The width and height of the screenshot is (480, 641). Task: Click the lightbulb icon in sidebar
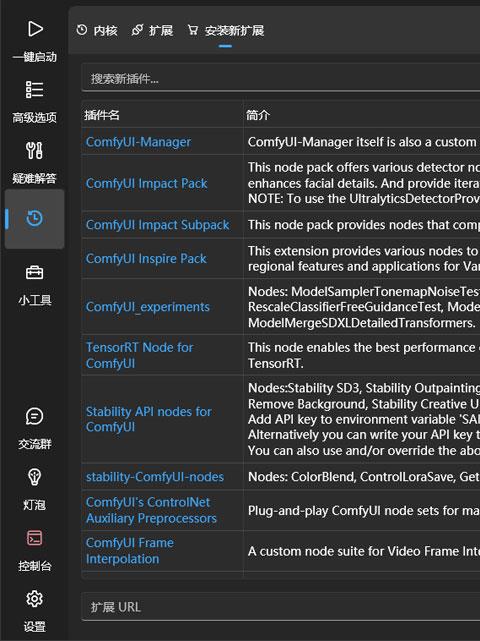tap(34, 477)
